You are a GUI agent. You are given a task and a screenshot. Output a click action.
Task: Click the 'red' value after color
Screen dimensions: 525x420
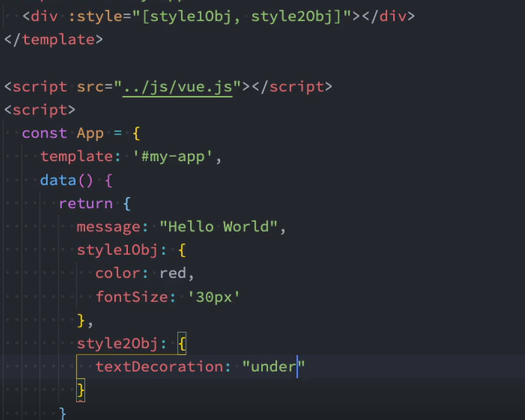(173, 273)
